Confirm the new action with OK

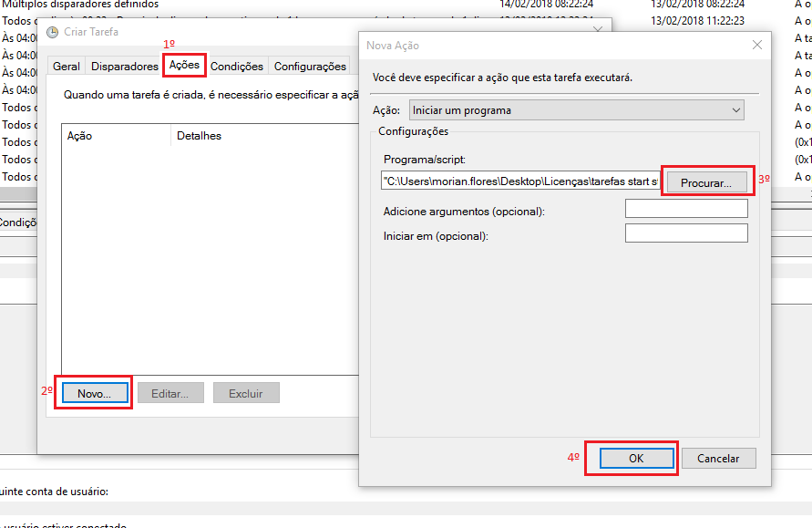pyautogui.click(x=636, y=459)
